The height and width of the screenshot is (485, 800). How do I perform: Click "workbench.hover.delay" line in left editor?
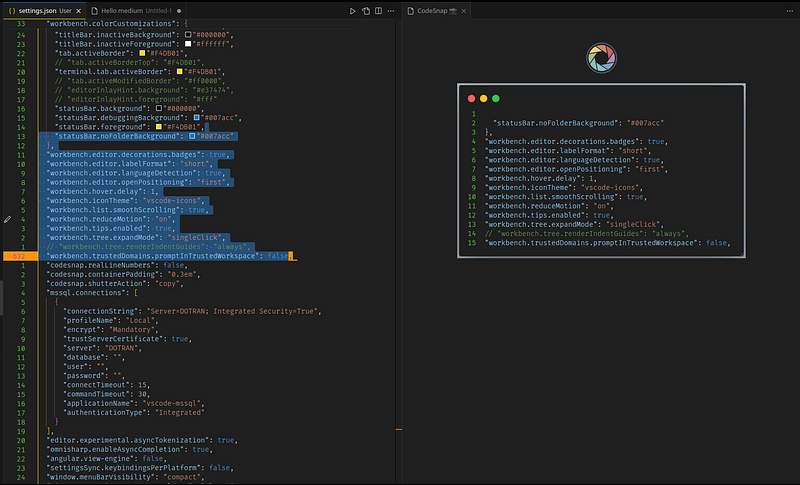point(103,191)
